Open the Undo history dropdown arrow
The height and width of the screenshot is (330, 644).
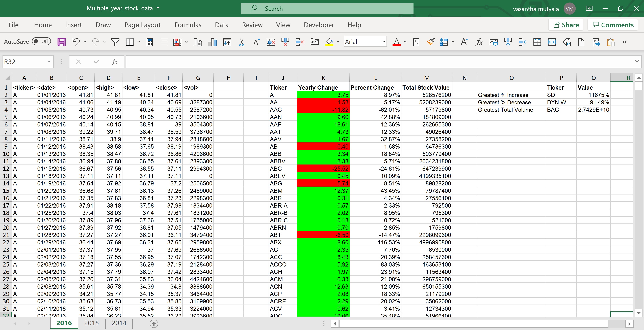[85, 42]
